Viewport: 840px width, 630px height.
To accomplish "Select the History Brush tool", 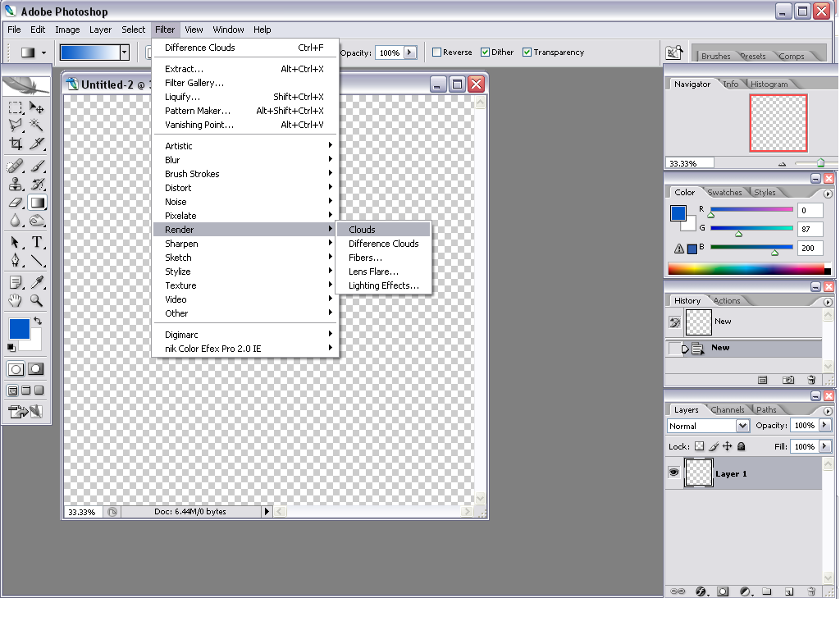I will pos(36,185).
